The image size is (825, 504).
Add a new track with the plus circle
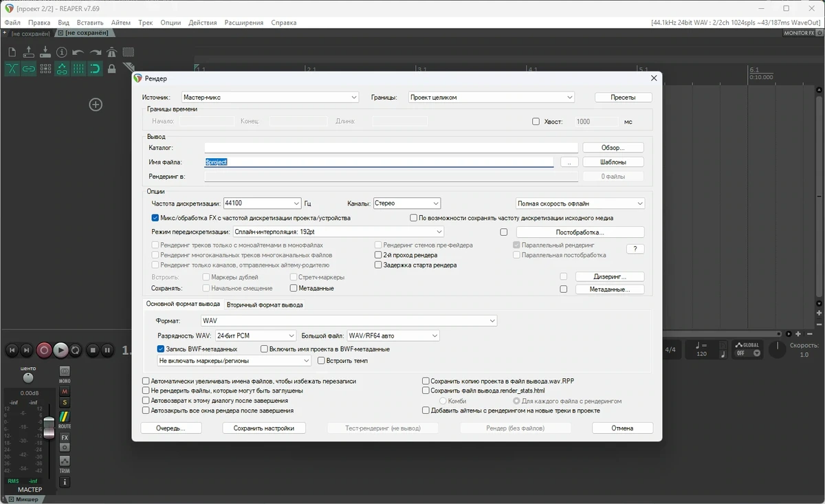[96, 105]
